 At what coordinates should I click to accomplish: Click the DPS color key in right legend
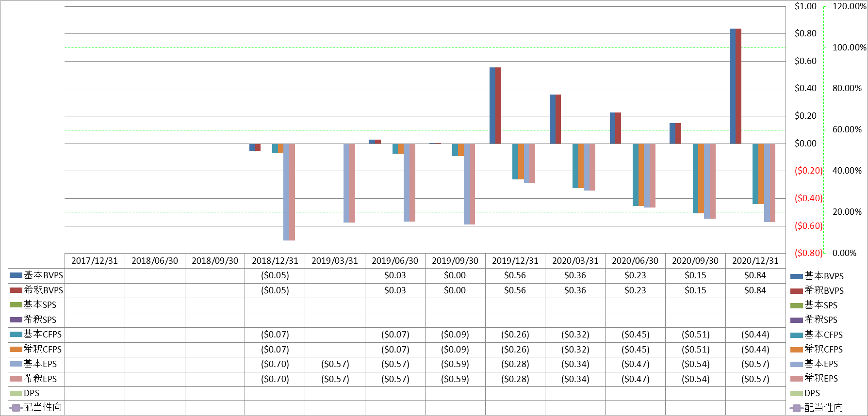pos(796,393)
